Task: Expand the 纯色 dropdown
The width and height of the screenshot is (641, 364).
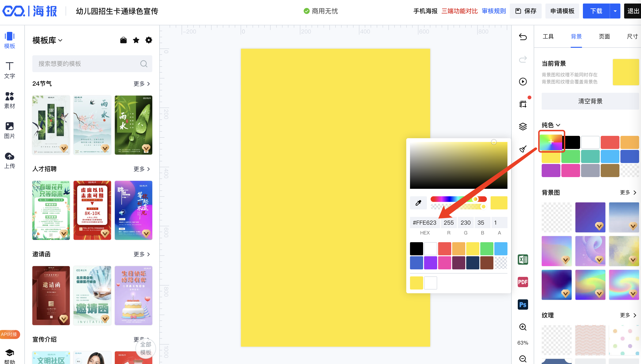Action: [551, 125]
